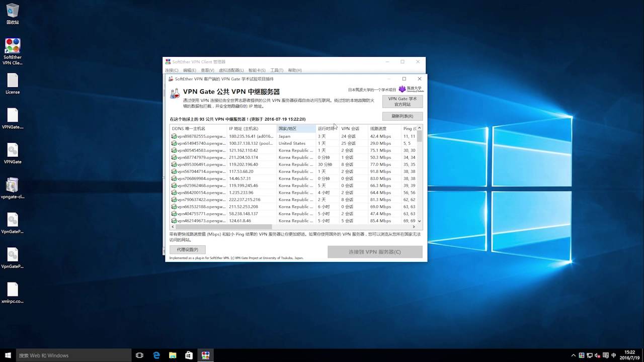Open the Windows Start menu
The image size is (644, 362).
pos(8,355)
